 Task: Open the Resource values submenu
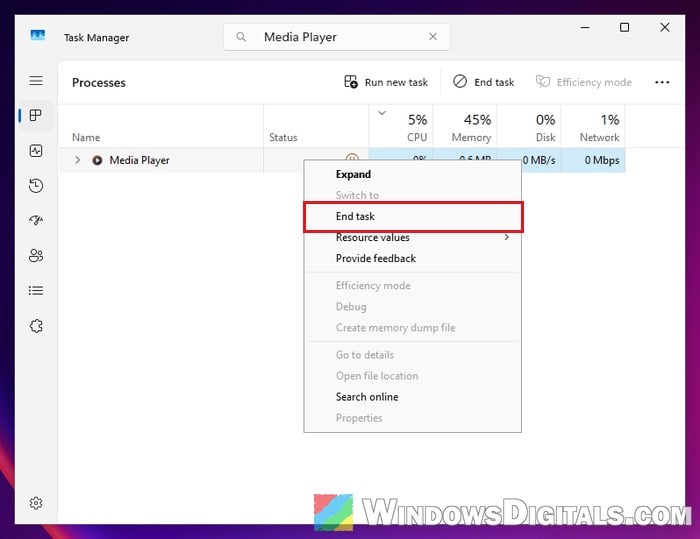412,237
